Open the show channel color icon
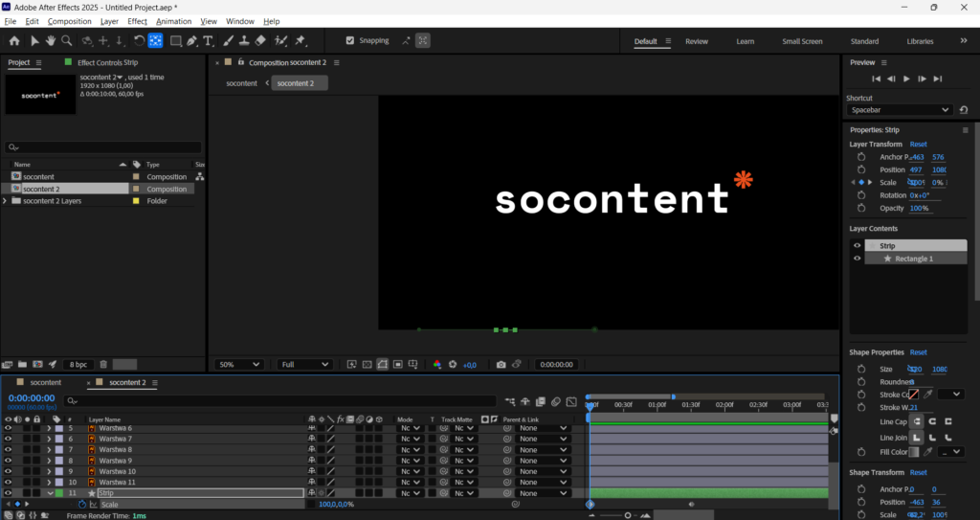 436,364
